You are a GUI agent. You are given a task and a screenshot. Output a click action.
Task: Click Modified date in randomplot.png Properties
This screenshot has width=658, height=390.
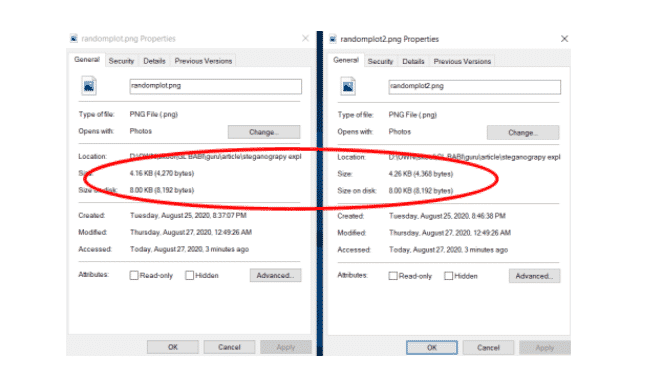pyautogui.click(x=191, y=232)
